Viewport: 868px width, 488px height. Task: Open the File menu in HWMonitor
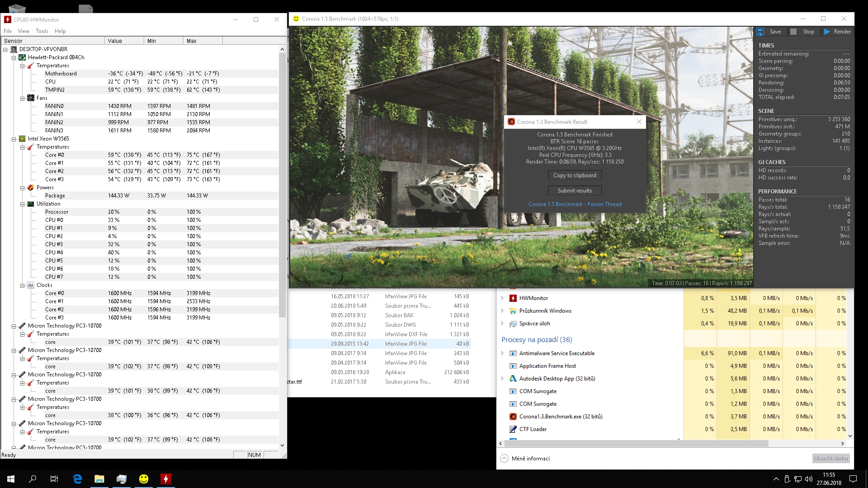(x=8, y=31)
